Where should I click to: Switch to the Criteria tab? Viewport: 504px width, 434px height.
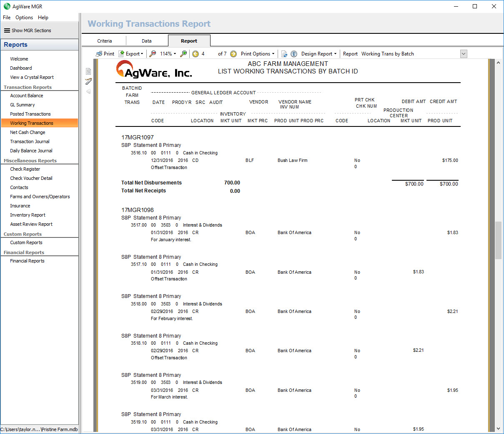point(105,41)
